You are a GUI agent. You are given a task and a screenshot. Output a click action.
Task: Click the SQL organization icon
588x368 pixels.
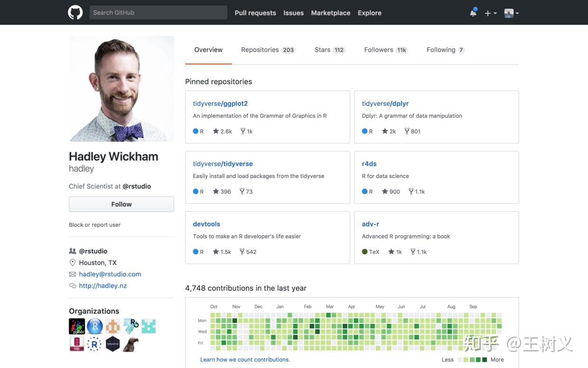click(77, 344)
